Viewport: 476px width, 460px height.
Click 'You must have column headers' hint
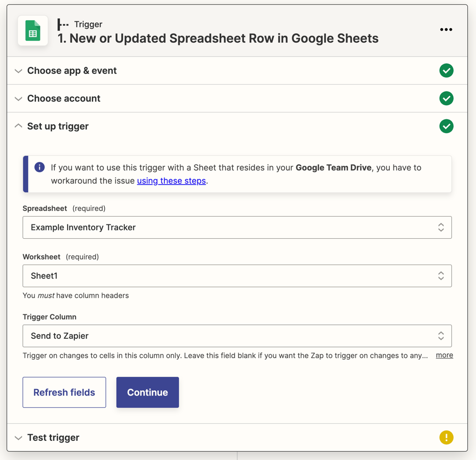(76, 295)
